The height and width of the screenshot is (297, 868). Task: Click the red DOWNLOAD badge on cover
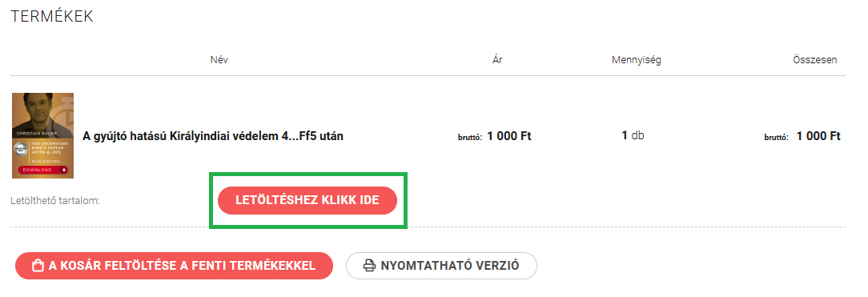(x=43, y=170)
